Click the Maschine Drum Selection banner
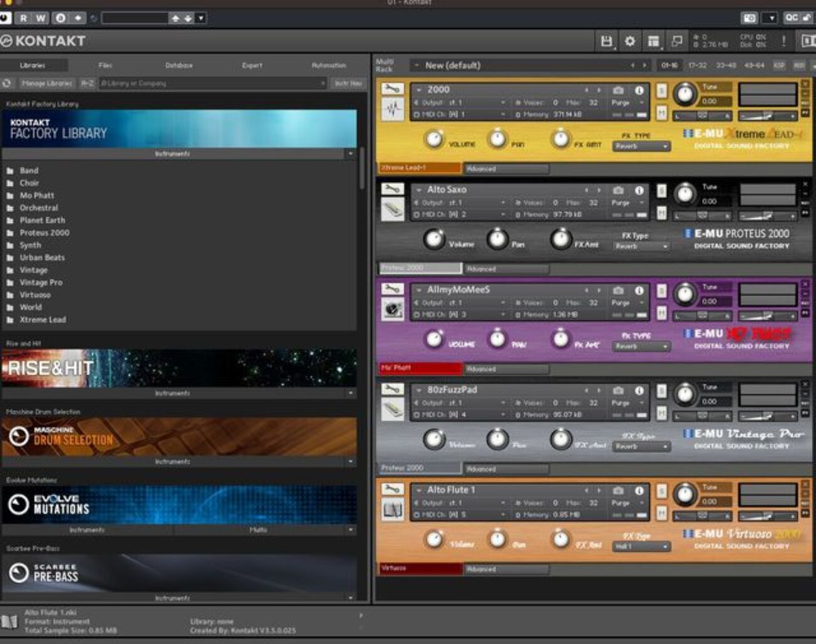This screenshot has height=644, width=816. [x=179, y=437]
